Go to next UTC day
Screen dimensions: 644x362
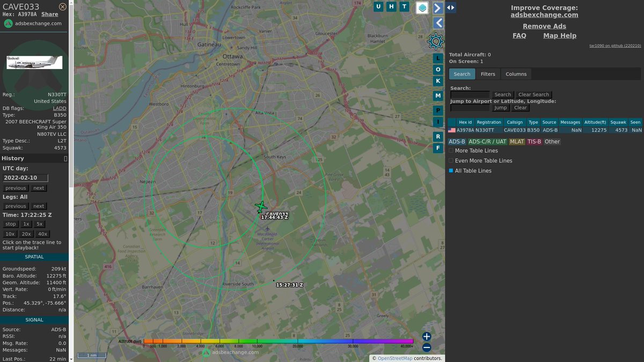[39, 188]
